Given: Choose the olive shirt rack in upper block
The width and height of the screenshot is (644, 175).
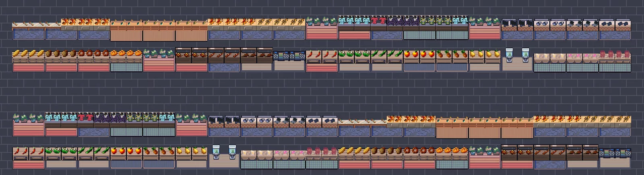Looking at the screenshot, I should pyautogui.click(x=436, y=28).
